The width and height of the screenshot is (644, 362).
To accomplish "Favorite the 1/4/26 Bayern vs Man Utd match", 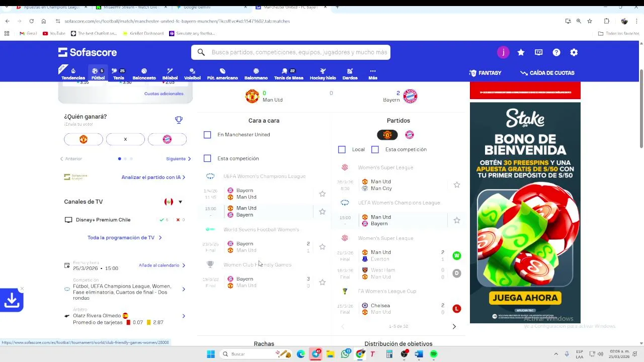I will 323,194.
